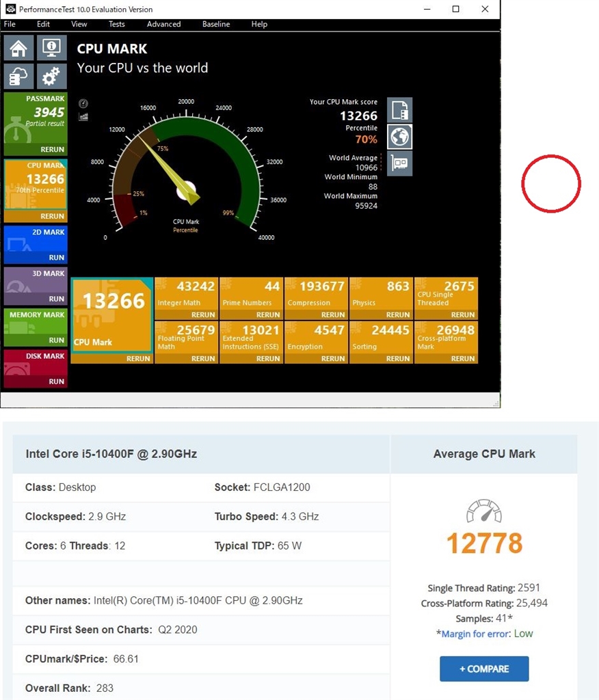Rerun the Encryption test
This screenshot has width=599, height=700.
coord(333,358)
